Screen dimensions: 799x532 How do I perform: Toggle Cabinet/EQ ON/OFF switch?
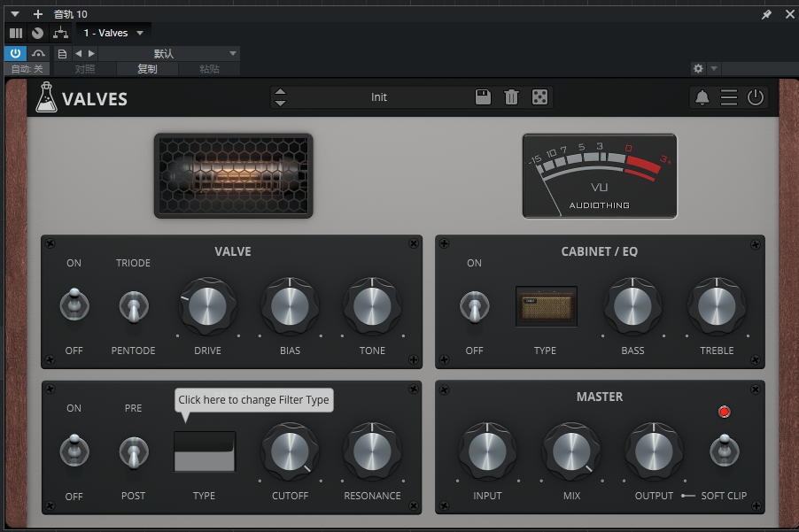[x=475, y=307]
